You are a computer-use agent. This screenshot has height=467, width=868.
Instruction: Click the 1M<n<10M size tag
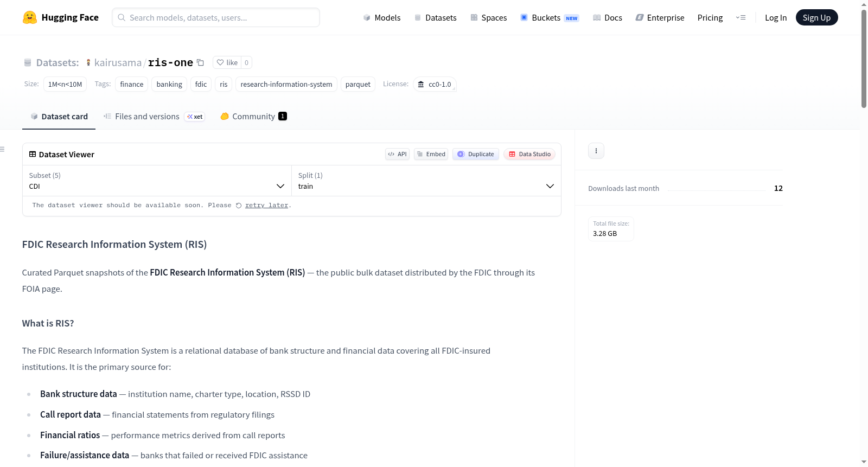coord(65,84)
